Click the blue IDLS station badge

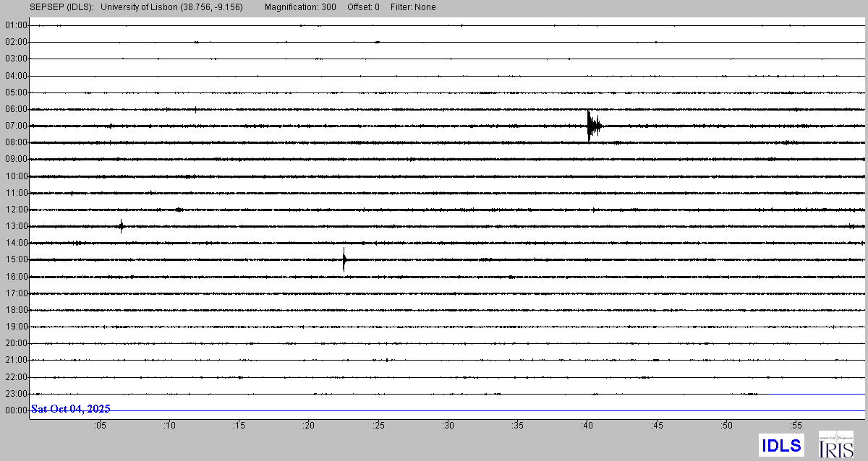click(x=781, y=445)
